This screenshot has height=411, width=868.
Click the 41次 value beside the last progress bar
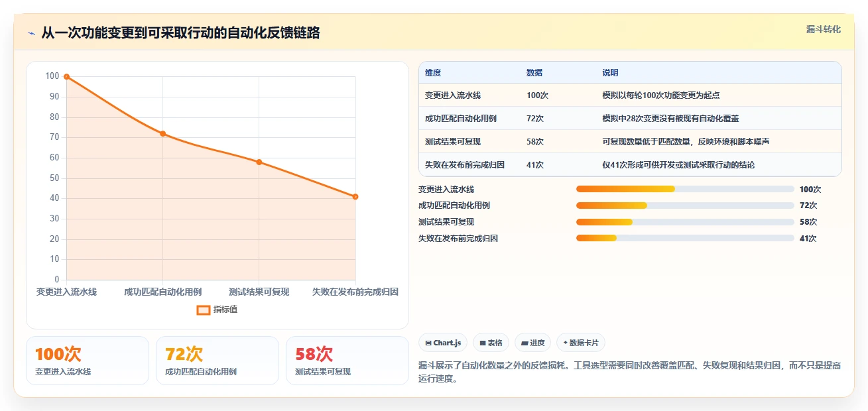(808, 239)
